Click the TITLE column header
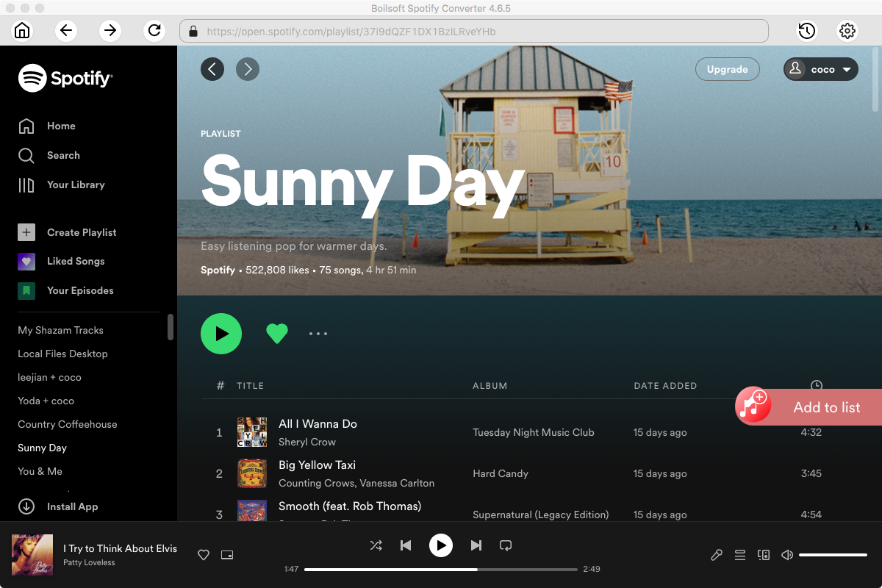This screenshot has width=882, height=588. [x=250, y=386]
